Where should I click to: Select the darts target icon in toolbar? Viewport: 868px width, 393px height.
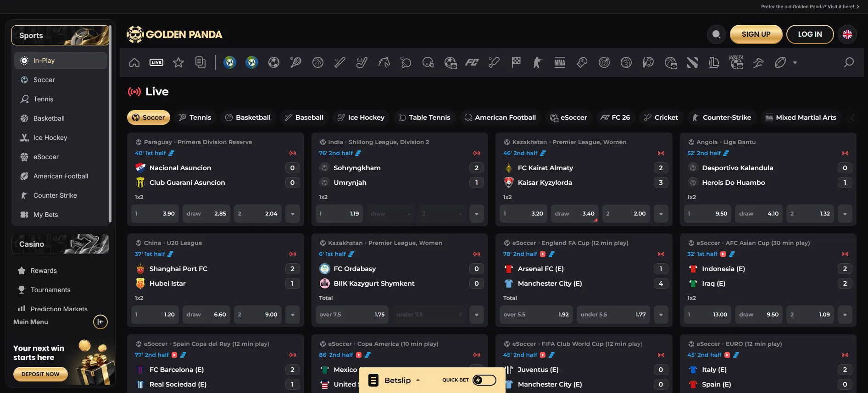604,62
